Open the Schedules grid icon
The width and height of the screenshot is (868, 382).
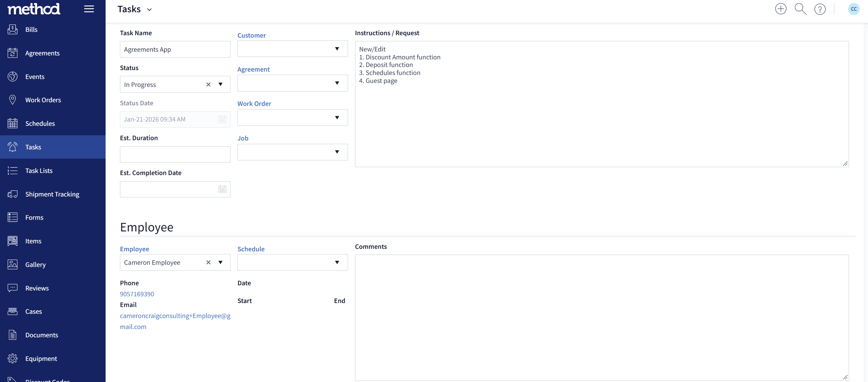(13, 123)
